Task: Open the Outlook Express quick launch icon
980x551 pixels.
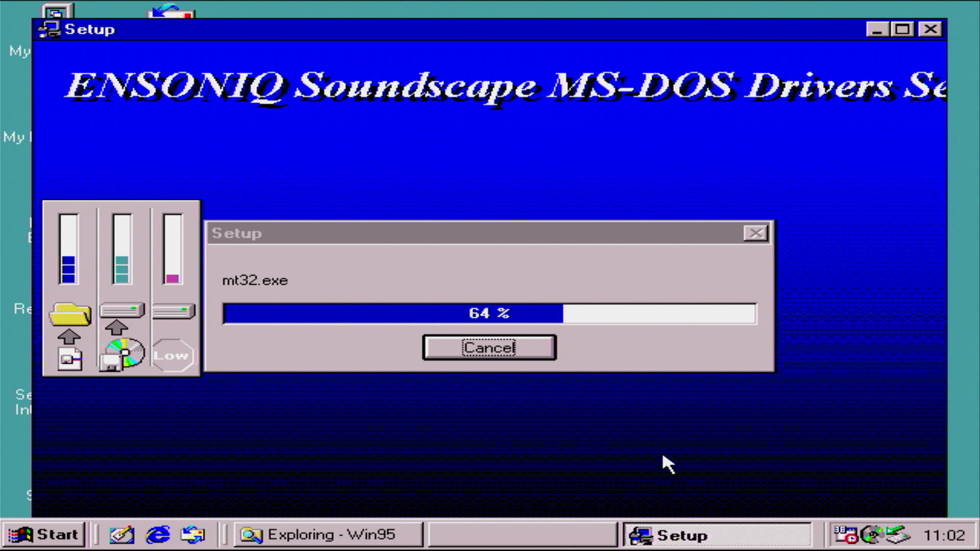Action: tap(193, 534)
